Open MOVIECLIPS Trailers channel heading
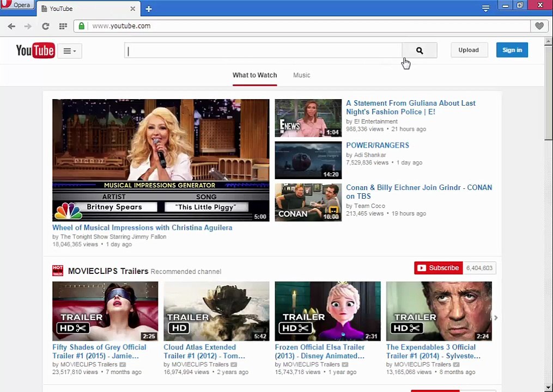The height and width of the screenshot is (392, 553). click(x=108, y=271)
